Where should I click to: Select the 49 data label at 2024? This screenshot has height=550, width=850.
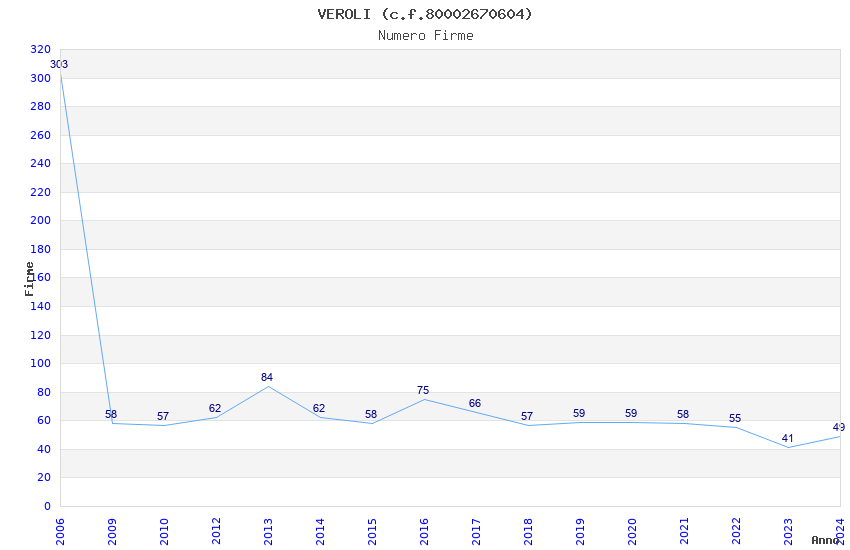click(839, 428)
